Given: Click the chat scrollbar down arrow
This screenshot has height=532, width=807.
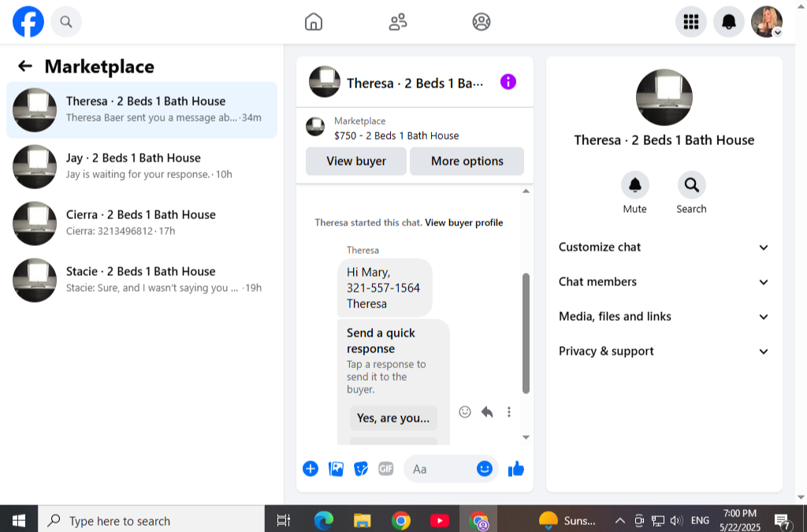Looking at the screenshot, I should 526,437.
